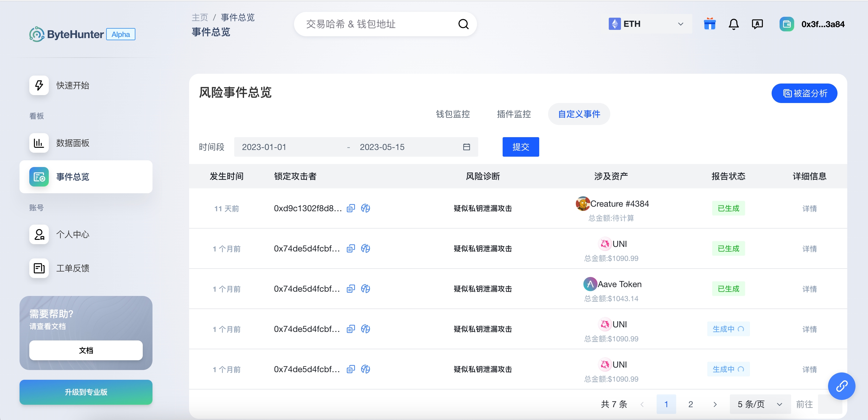Click the 前往 page jump input

pos(830,404)
